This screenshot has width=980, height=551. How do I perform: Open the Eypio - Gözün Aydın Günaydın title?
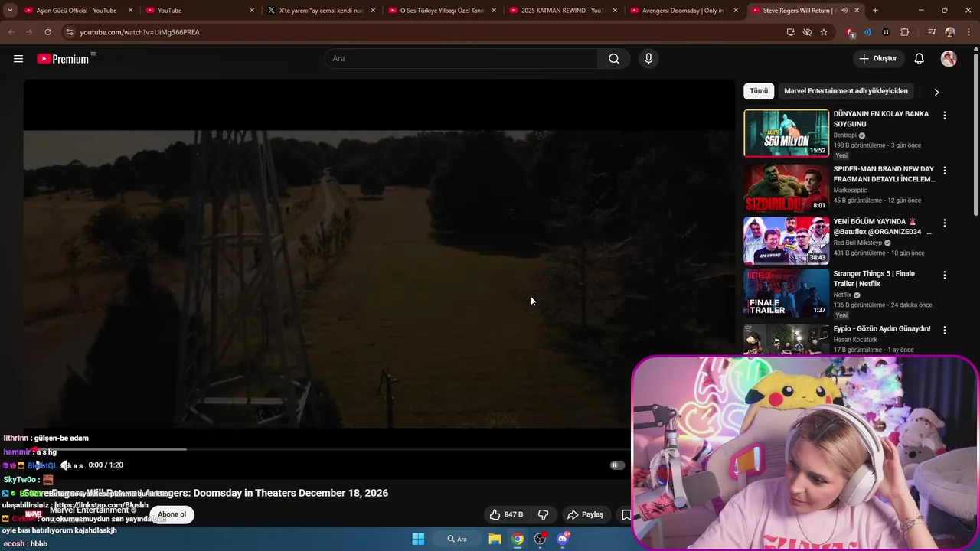pos(882,329)
